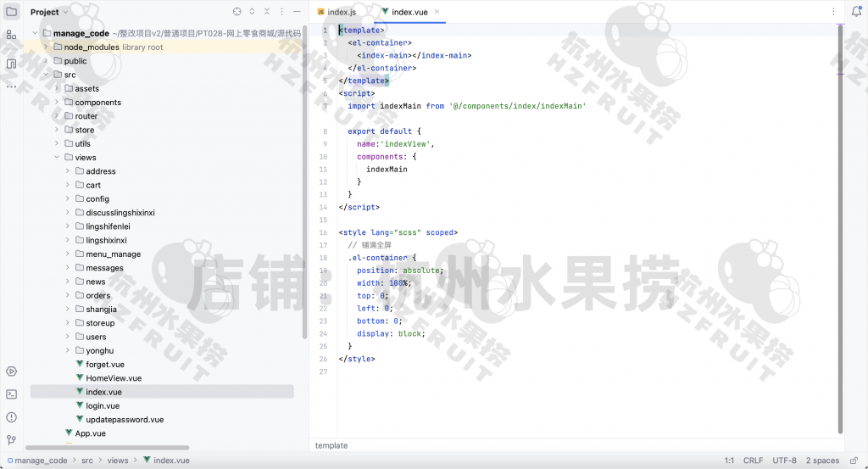Screen dimensions: 868x469
Task: Click the UTF-8 encoding status widget
Action: (x=784, y=461)
